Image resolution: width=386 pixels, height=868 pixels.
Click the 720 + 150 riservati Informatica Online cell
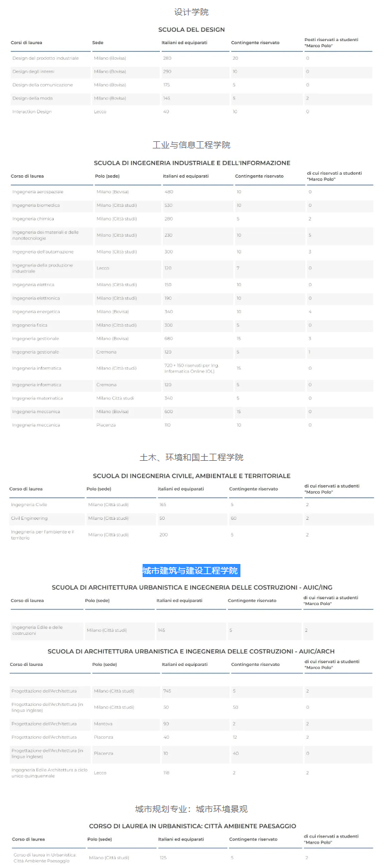tap(191, 368)
